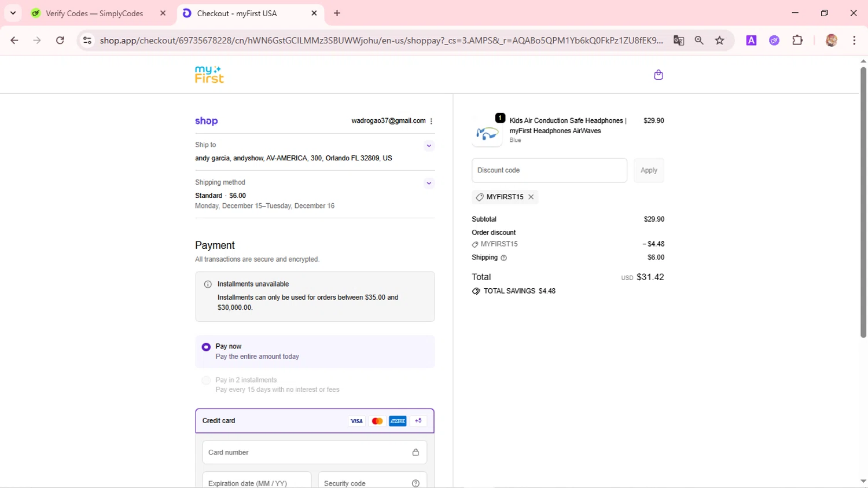Select Pay in 2 installments option

point(206,380)
